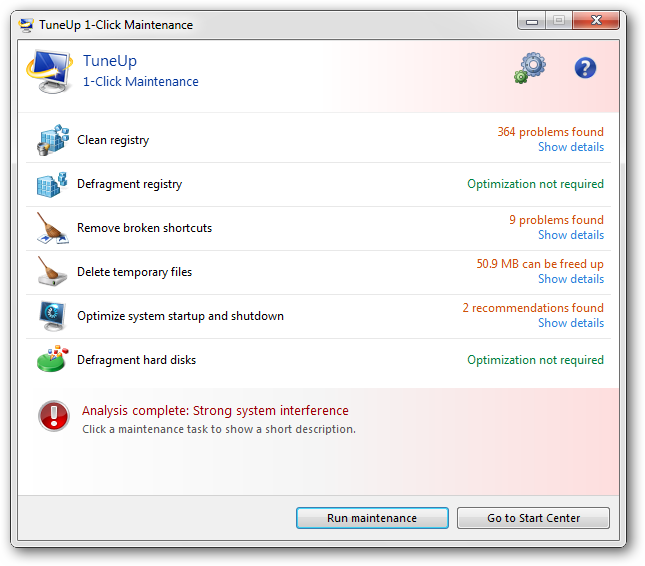Select the Delete temporary files label
Image resolution: width=645 pixels, height=566 pixels.
(x=135, y=272)
